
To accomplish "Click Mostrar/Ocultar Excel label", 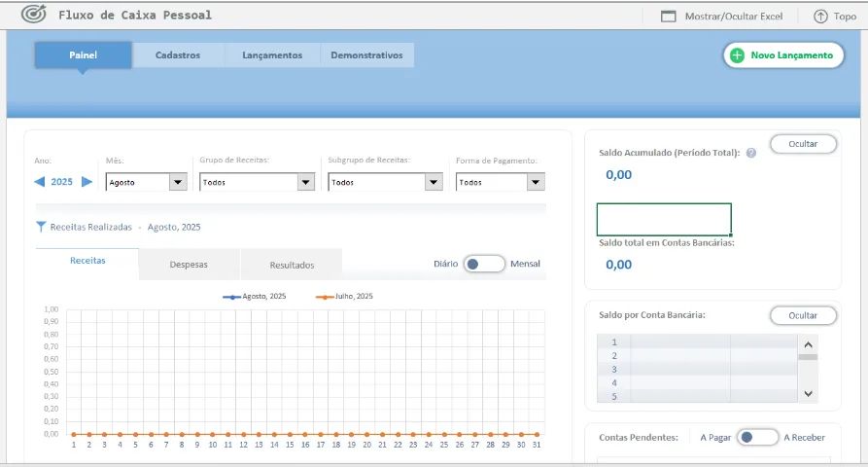I will pyautogui.click(x=734, y=17).
